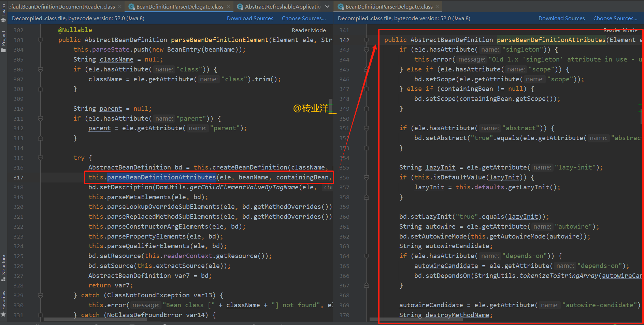Click parseBeanDefinitionElement method name
The width and height of the screenshot is (644, 325).
pyautogui.click(x=220, y=40)
